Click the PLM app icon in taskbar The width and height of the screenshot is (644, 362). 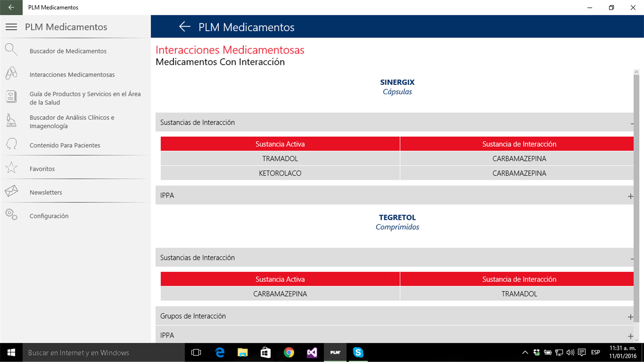(335, 353)
